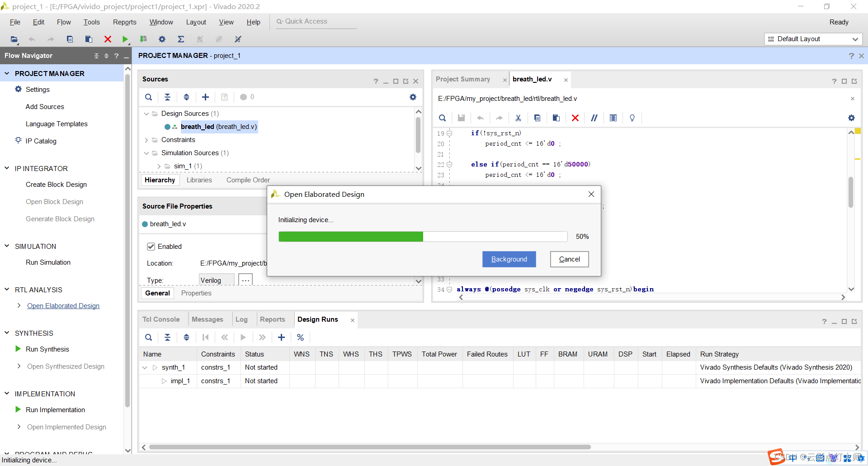Collapse the synth_1 run row
868x466 pixels.
tap(145, 367)
